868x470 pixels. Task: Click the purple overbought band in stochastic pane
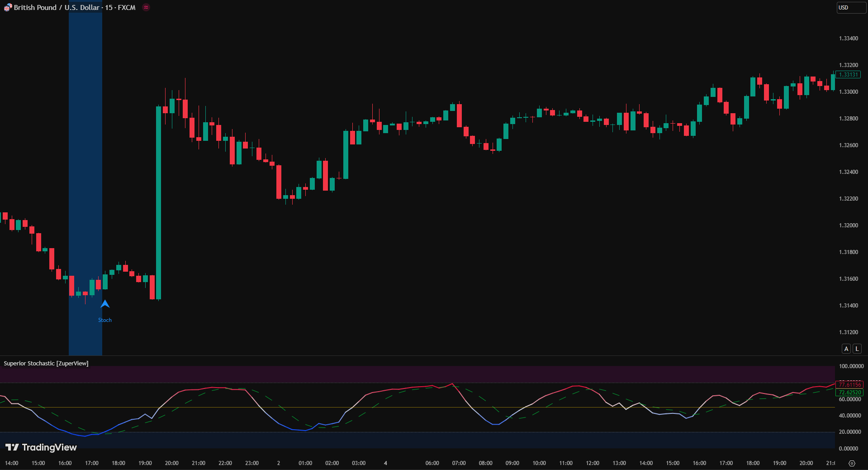click(407, 374)
